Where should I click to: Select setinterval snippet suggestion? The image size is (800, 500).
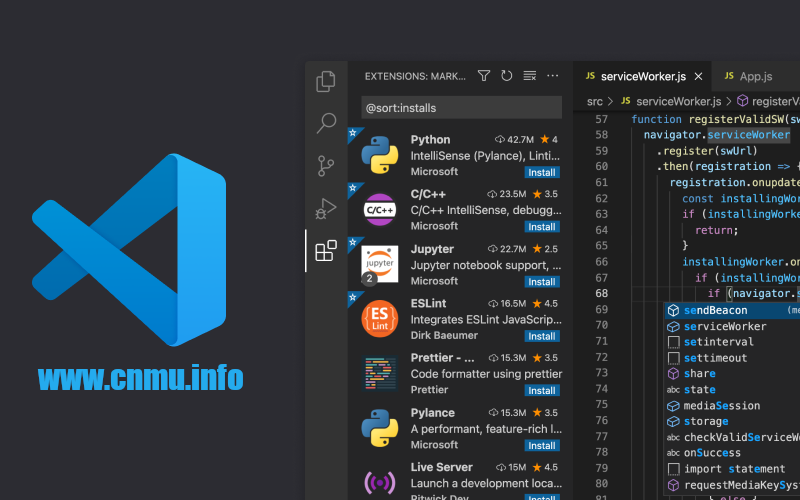732,342
